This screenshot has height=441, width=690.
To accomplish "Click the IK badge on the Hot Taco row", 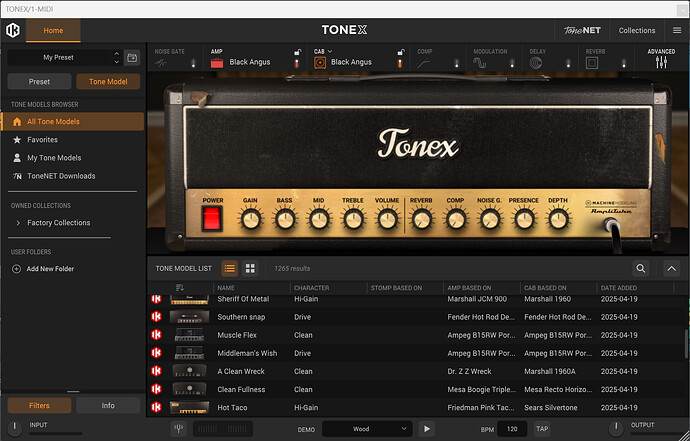I will point(156,407).
